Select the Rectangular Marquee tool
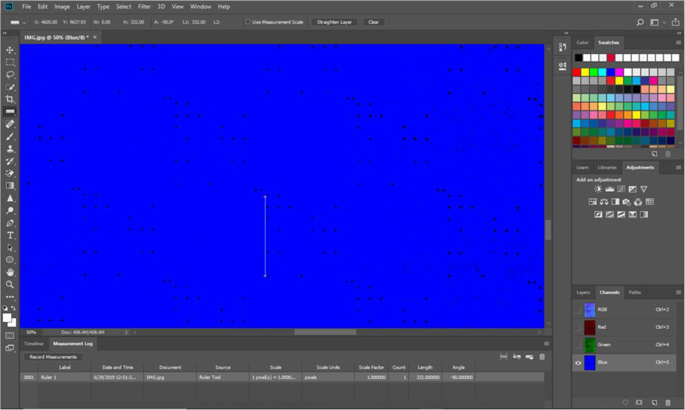 (10, 62)
